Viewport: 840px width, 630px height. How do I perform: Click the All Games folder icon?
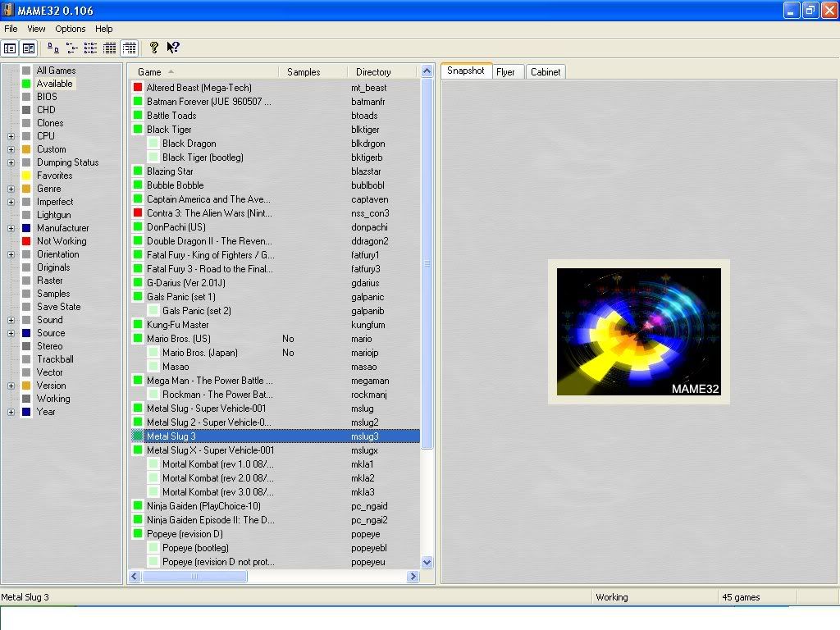tap(25, 71)
